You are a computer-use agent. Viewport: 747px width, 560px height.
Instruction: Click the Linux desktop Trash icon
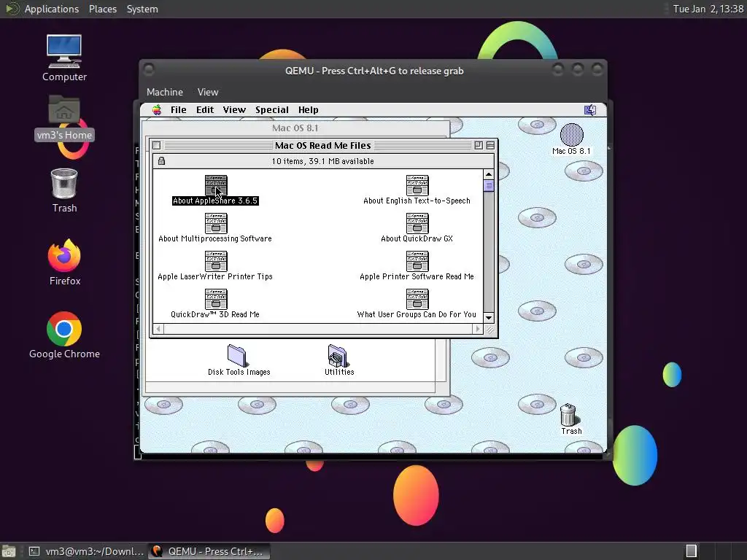(x=64, y=183)
